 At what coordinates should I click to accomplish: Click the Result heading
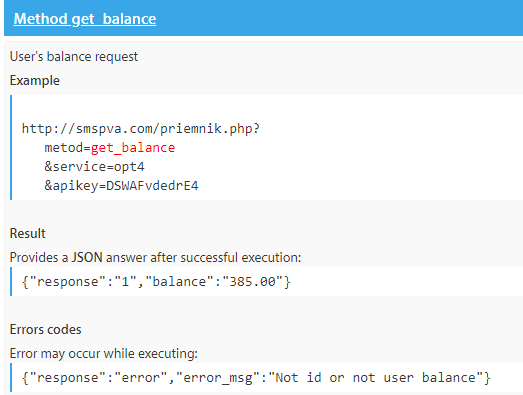pyautogui.click(x=28, y=233)
